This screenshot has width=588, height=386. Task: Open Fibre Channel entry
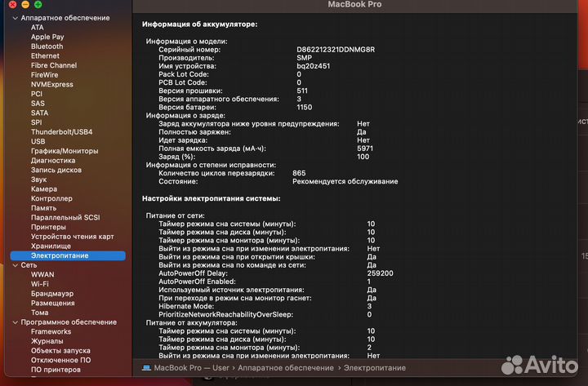54,65
